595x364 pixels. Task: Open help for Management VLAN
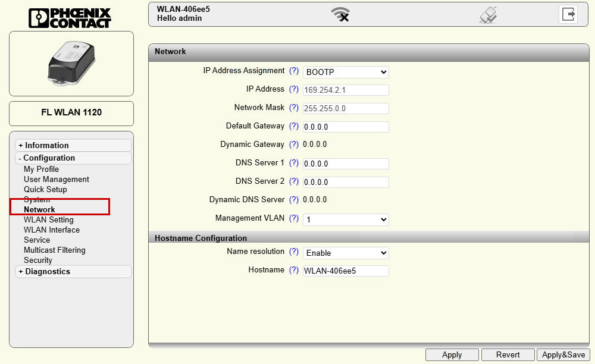294,218
